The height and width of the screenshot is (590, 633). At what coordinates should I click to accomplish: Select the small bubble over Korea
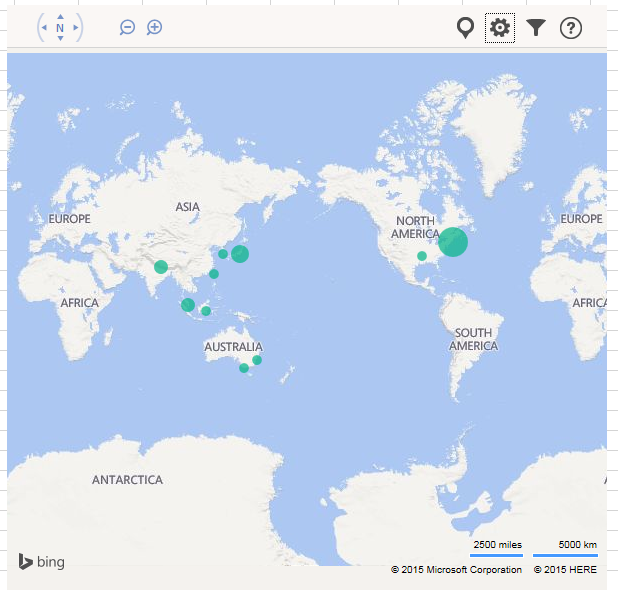pyautogui.click(x=223, y=254)
